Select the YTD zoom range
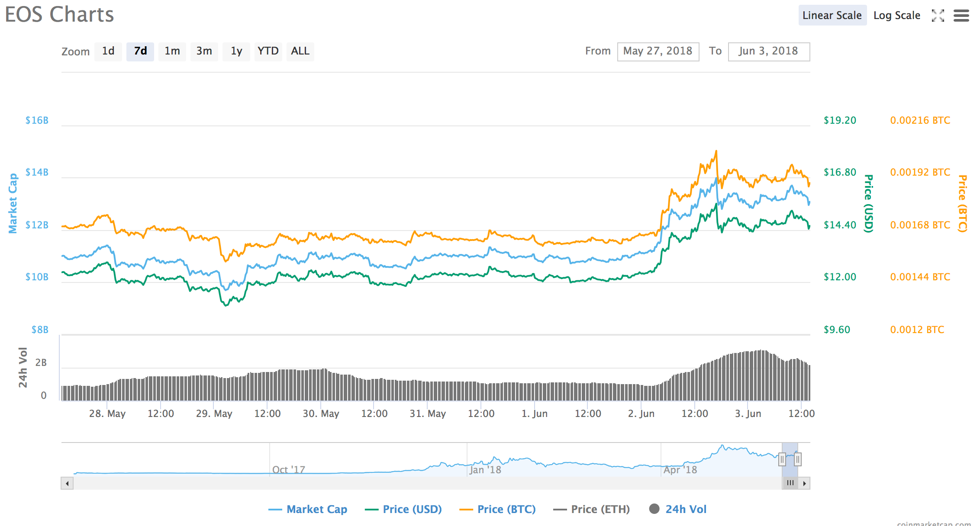 pyautogui.click(x=268, y=51)
